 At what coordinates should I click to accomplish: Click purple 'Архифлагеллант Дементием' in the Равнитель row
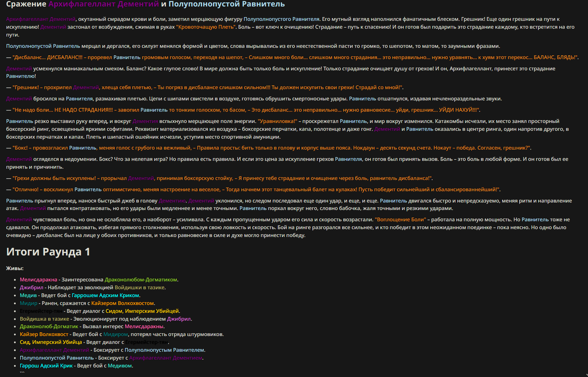166,358
